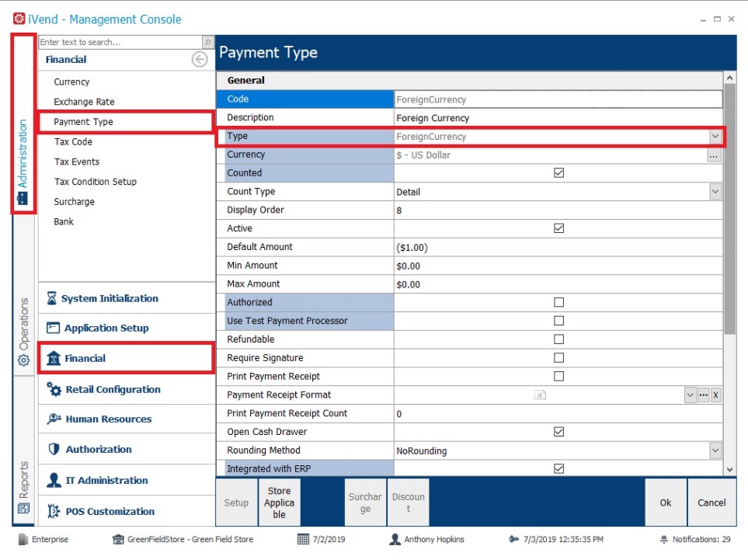Click the back arrow next to Financial
748x560 pixels.
click(x=200, y=60)
